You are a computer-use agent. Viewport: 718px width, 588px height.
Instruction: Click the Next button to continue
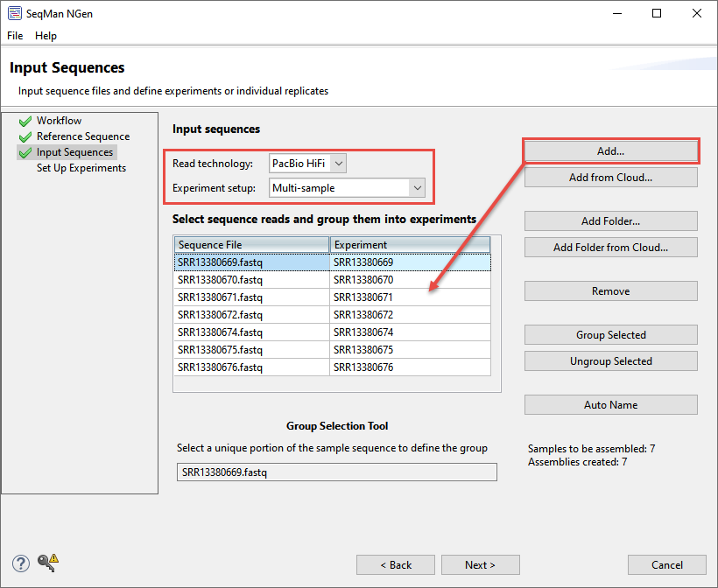(480, 564)
